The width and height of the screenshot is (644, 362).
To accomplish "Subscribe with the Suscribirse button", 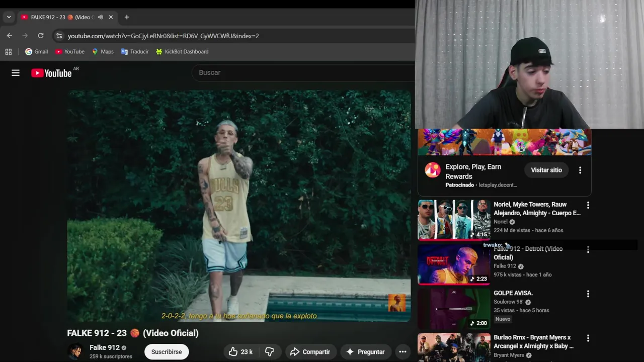I will (167, 352).
